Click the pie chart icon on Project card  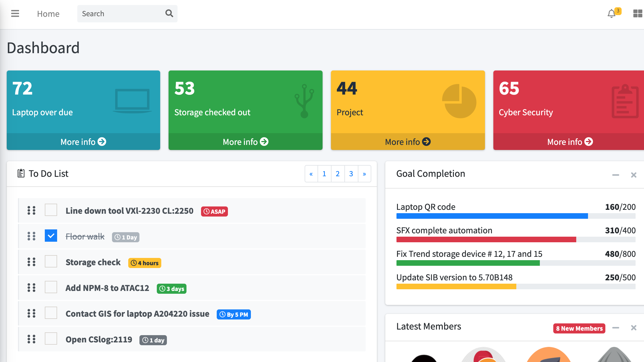459,101
